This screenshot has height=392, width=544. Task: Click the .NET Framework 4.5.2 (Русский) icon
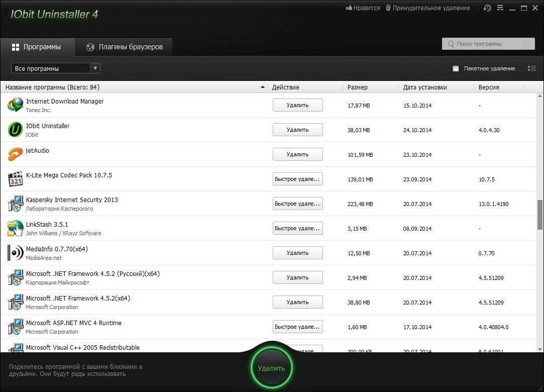click(15, 277)
